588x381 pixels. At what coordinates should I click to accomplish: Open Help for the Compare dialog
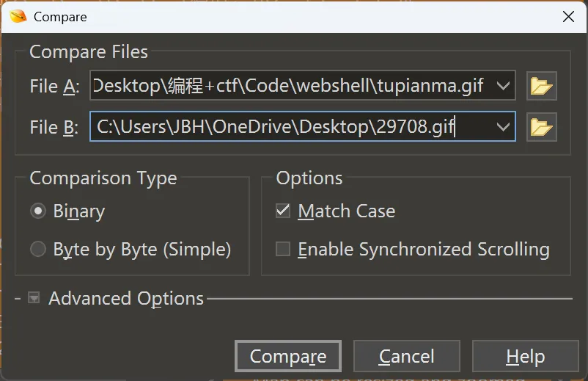coord(525,357)
